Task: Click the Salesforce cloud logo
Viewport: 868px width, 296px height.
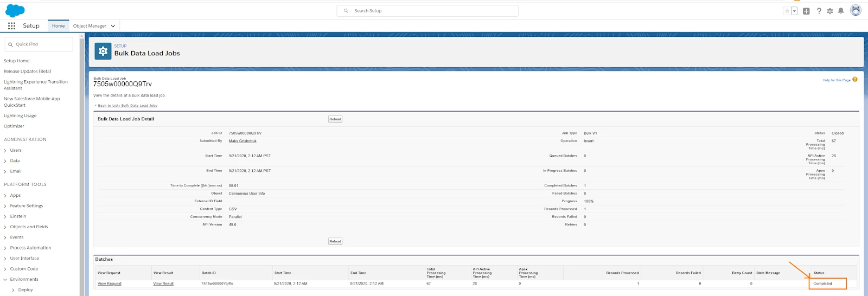Action: [15, 10]
